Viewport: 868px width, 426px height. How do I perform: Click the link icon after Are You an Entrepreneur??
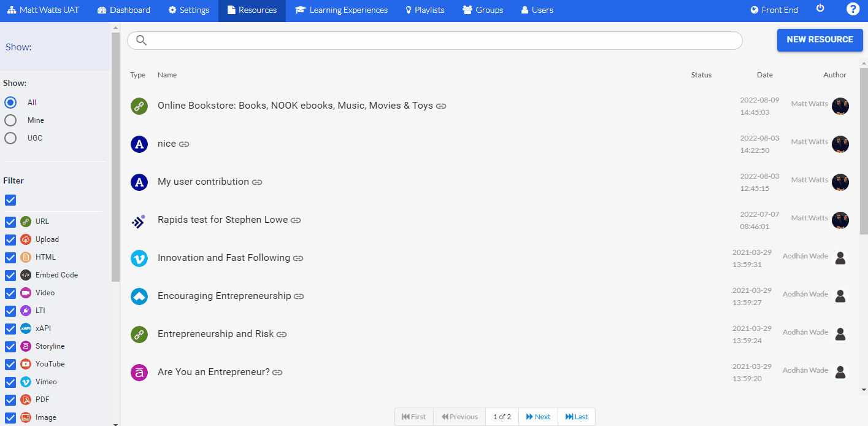(x=277, y=373)
